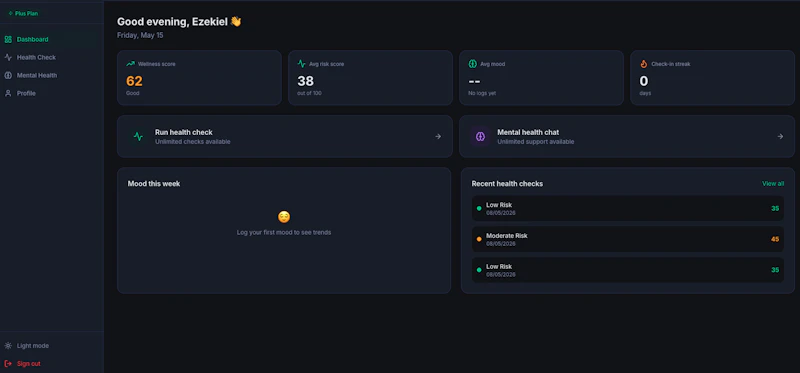Viewport: 800px width, 373px height.
Task: Click the 'Good' wellness rating label
Action: point(133,93)
